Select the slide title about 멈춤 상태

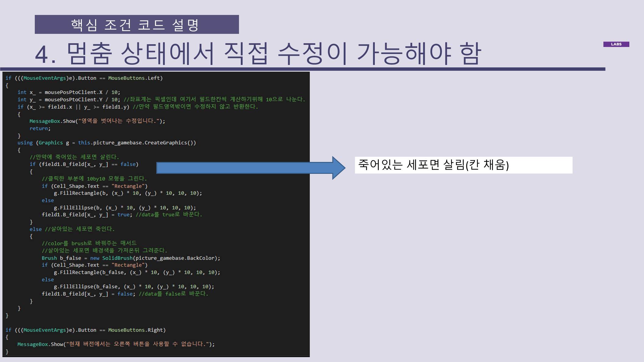click(x=258, y=54)
